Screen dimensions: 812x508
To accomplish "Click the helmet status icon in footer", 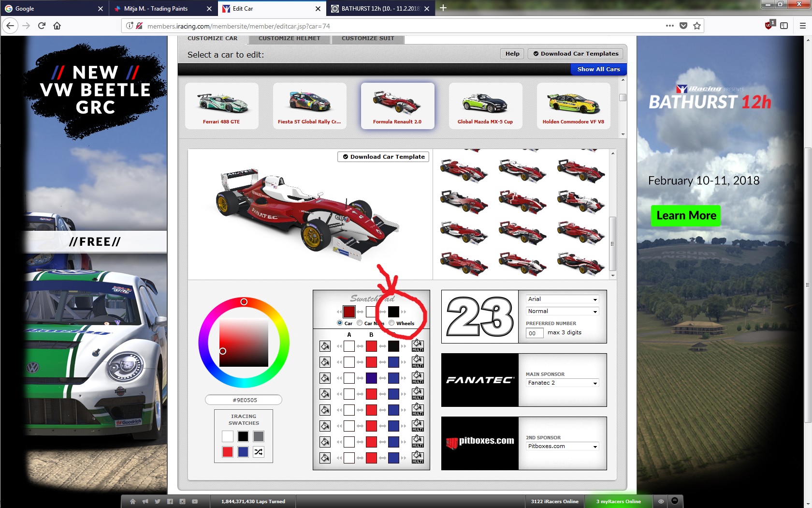I will (675, 501).
